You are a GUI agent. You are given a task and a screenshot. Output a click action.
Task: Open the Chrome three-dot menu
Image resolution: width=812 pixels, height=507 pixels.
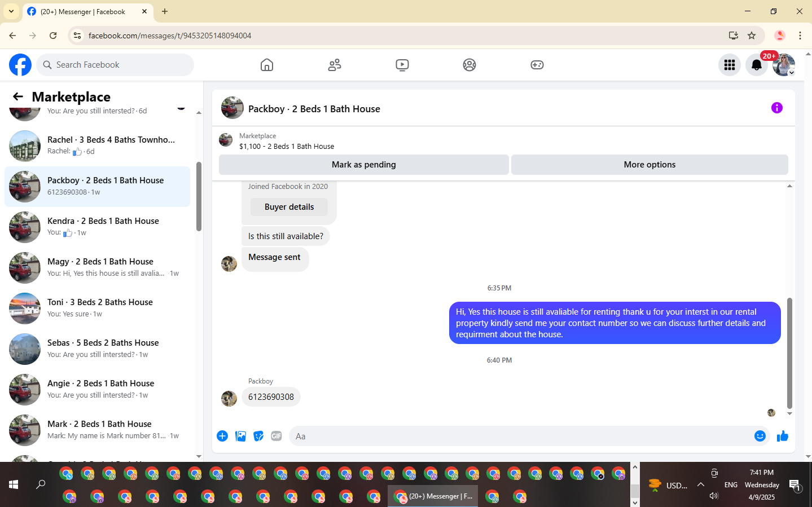tap(800, 36)
